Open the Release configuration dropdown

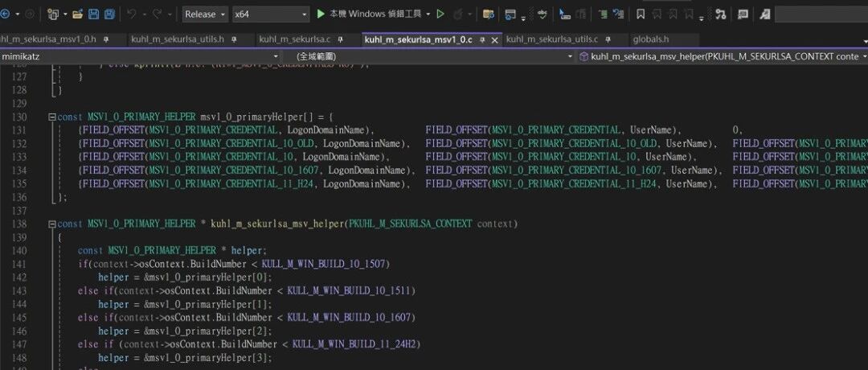[x=205, y=14]
